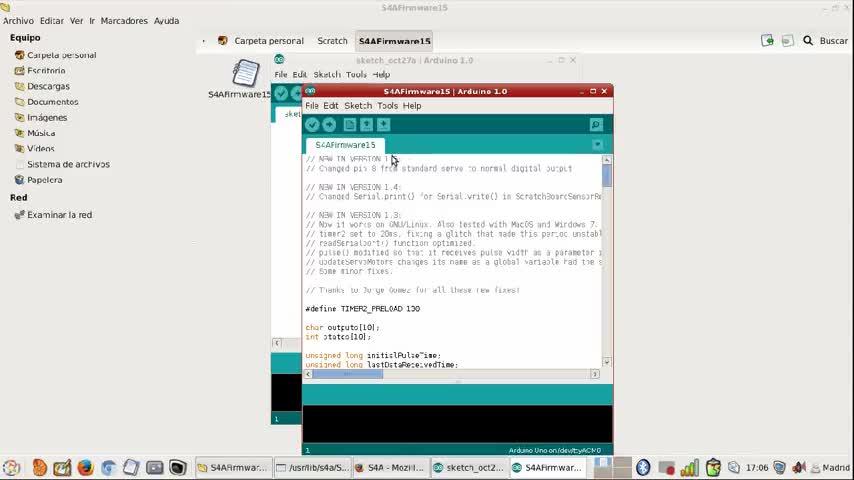The height and width of the screenshot is (480, 854).
Task: Click Carpeta personal breadcrumb button
Action: [261, 41]
